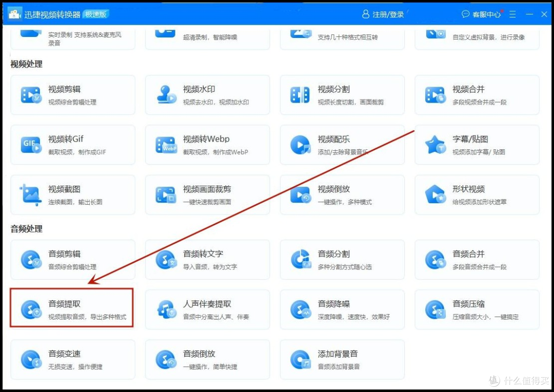
Task: Open the 视频配乐 play-music icon
Action: tap(300, 145)
